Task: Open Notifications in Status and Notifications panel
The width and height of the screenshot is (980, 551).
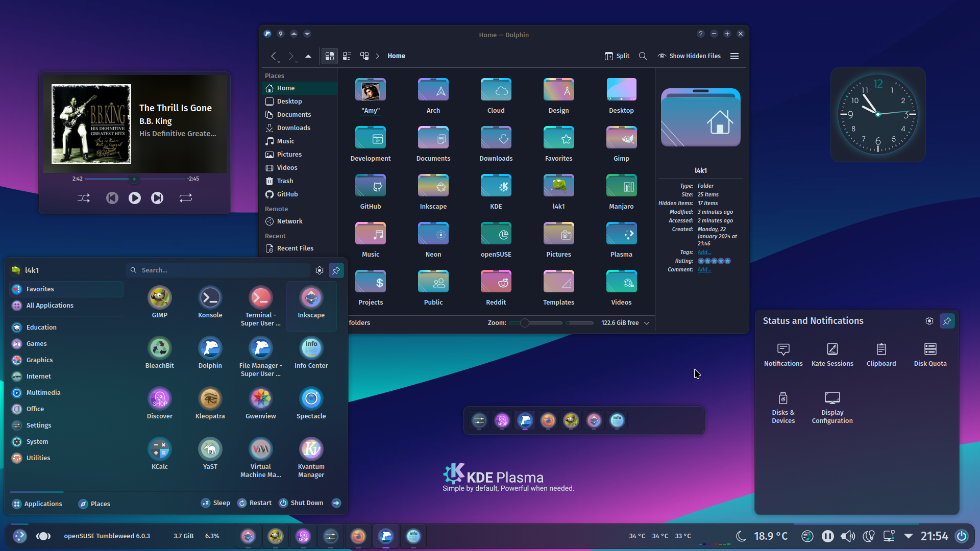Action: [783, 355]
